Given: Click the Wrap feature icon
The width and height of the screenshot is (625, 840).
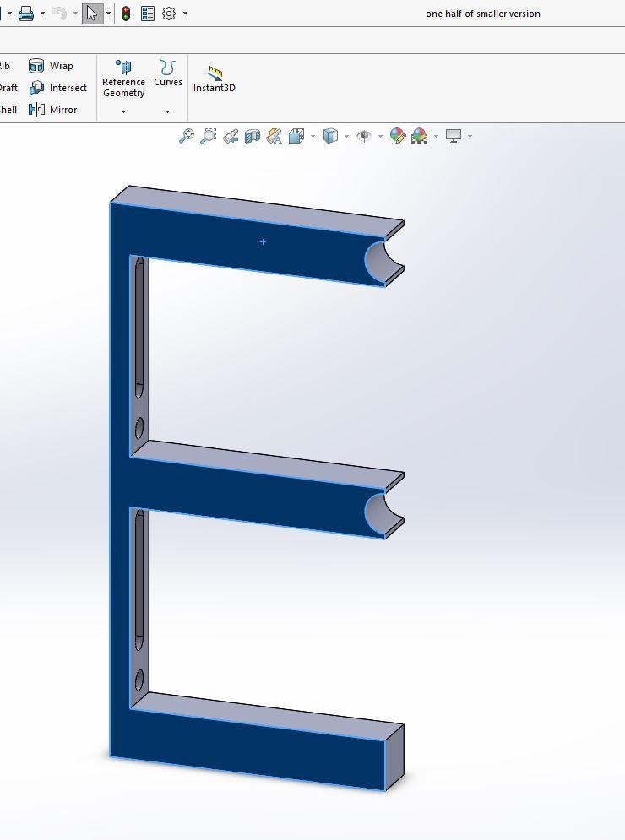Looking at the screenshot, I should [x=36, y=66].
